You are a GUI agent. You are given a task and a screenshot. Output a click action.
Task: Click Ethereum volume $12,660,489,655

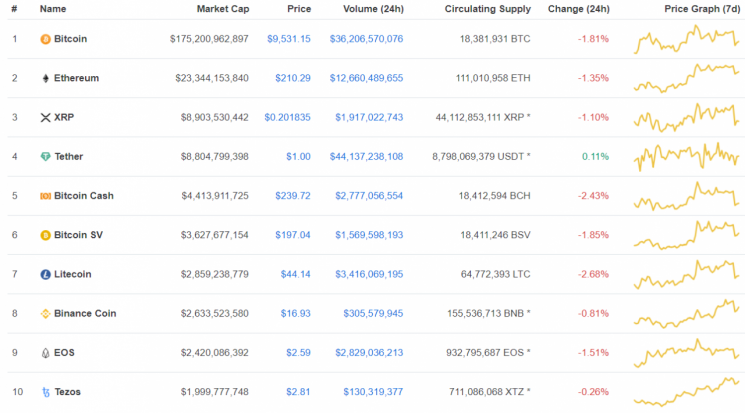[366, 78]
